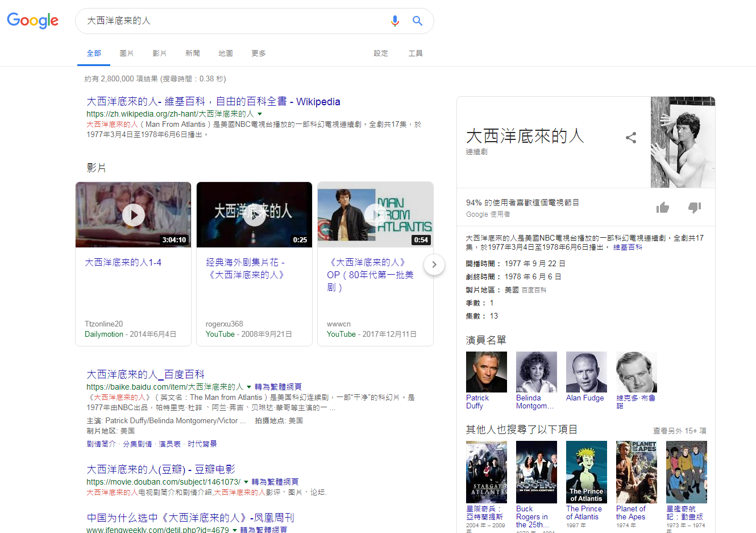This screenshot has height=533, width=756.
Task: Play the 0:25 YouTube video thumbnail
Action: pyautogui.click(x=254, y=215)
